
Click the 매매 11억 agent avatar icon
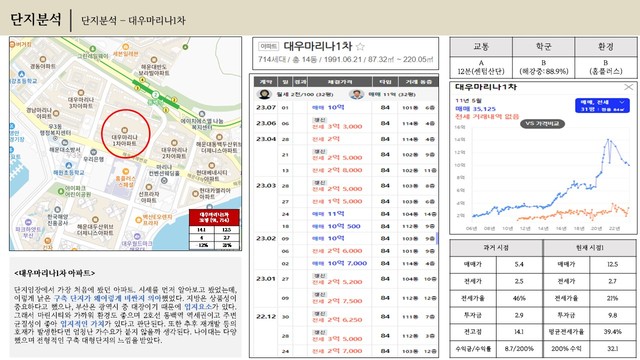pos(356,94)
